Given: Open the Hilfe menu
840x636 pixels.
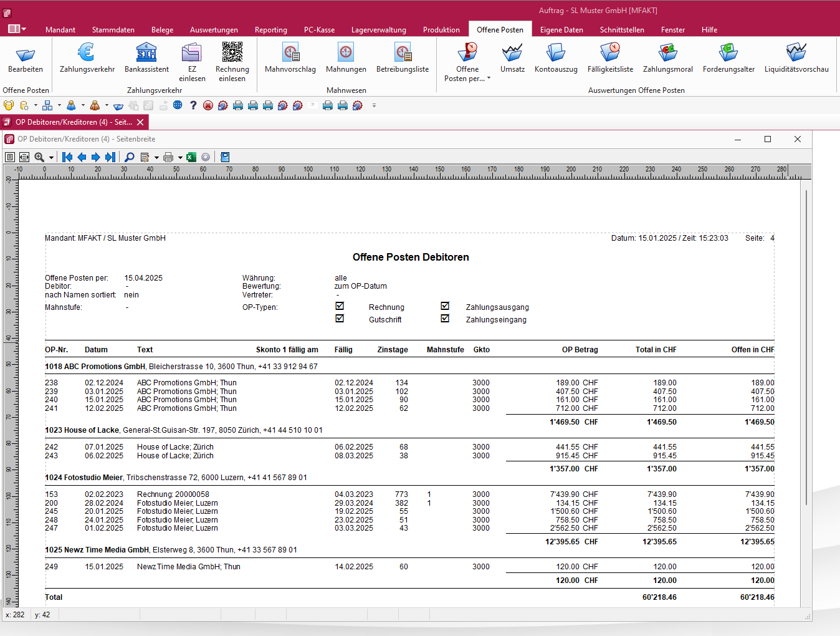Looking at the screenshot, I should [709, 29].
